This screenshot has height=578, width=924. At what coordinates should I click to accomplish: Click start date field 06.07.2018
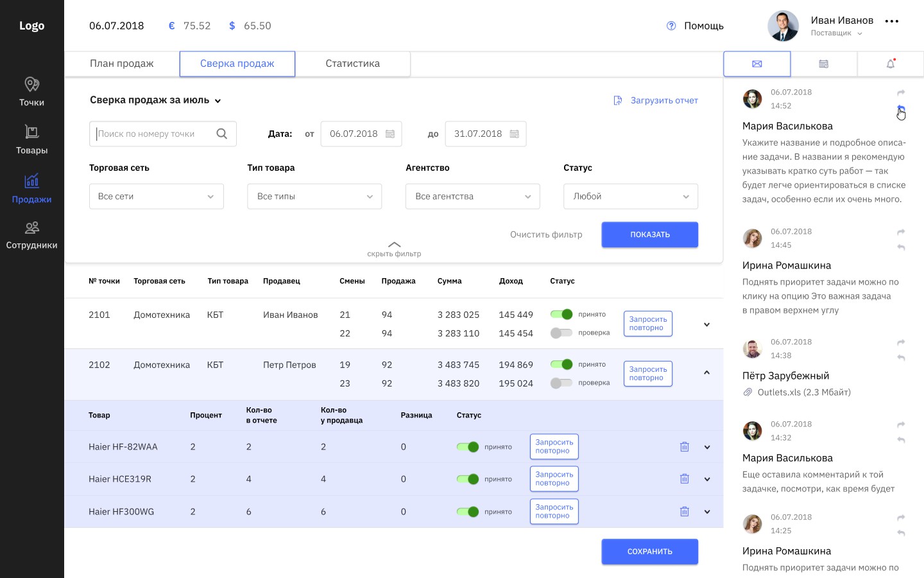coord(361,134)
